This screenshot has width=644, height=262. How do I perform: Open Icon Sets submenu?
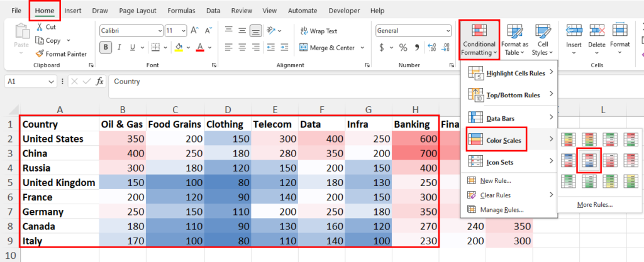point(509,162)
